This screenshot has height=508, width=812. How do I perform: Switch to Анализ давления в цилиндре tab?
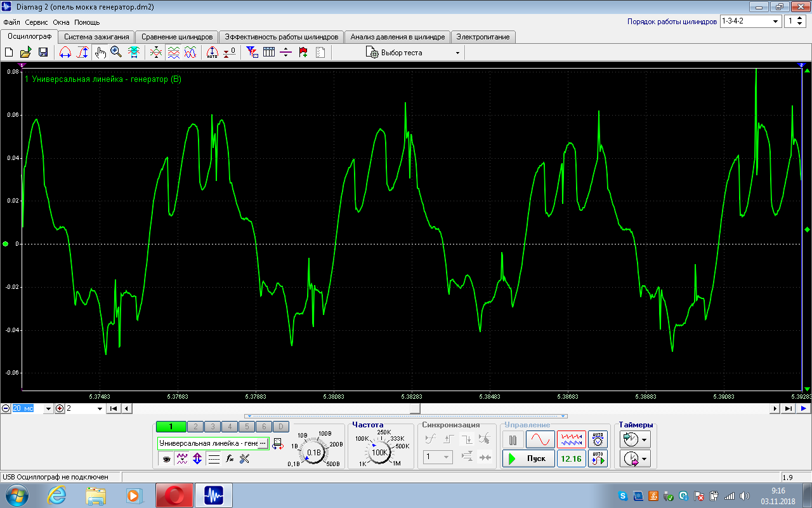(398, 37)
